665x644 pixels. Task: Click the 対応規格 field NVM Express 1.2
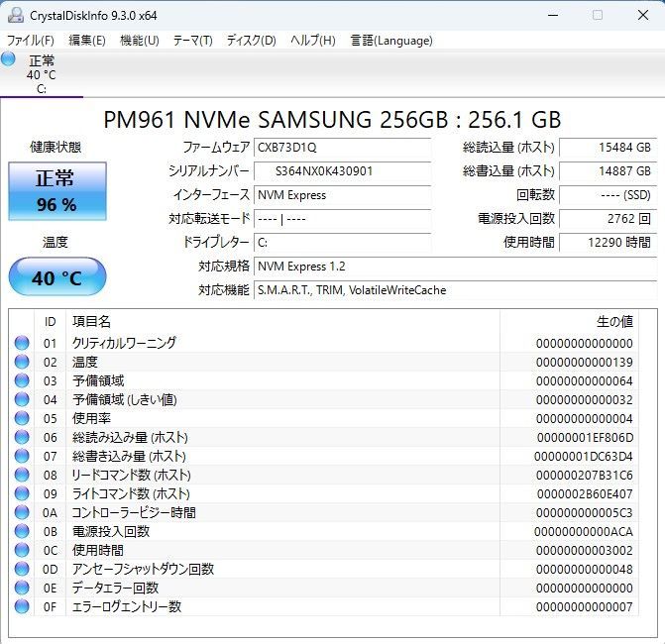pos(456,267)
